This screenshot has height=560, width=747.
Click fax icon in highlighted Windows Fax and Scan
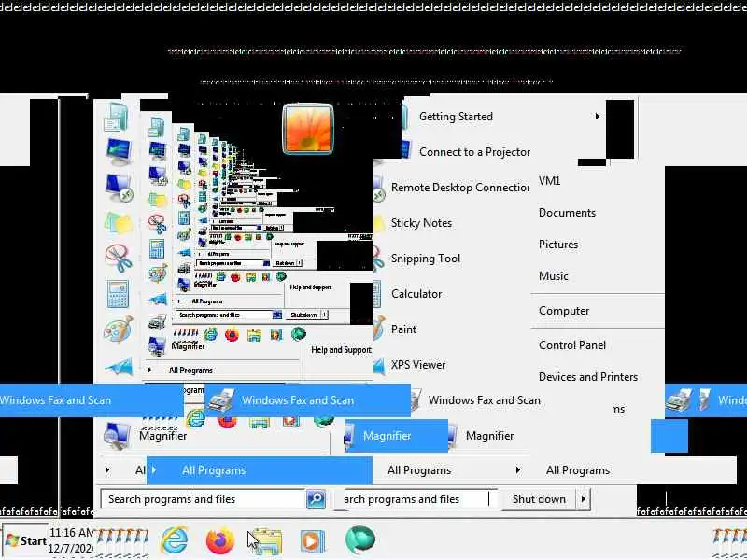coord(222,400)
